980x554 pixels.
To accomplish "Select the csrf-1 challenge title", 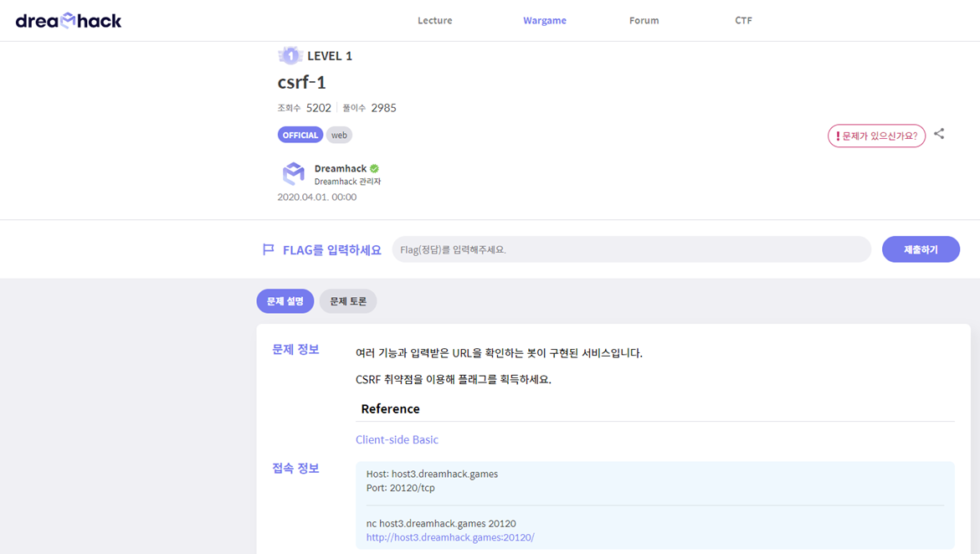I will click(x=302, y=82).
